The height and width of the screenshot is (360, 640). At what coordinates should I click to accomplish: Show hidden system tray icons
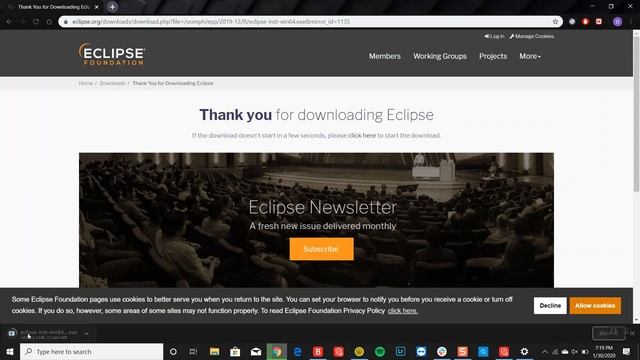[x=545, y=351]
